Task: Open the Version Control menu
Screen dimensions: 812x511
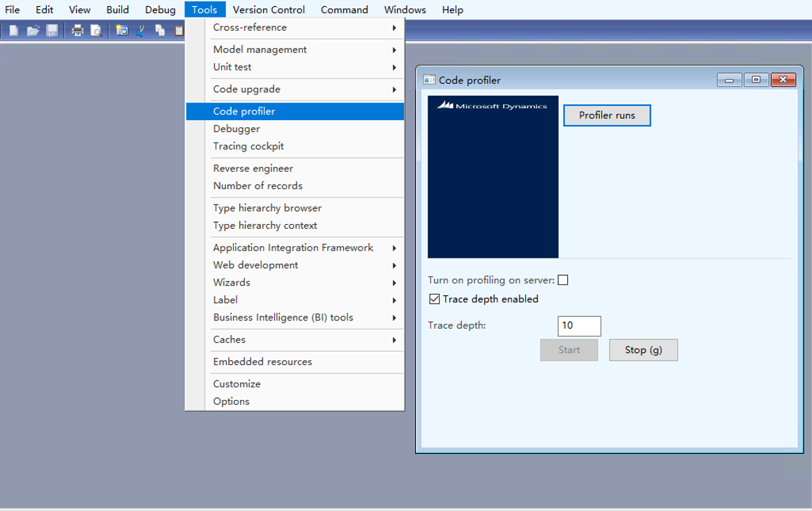Action: [x=269, y=9]
